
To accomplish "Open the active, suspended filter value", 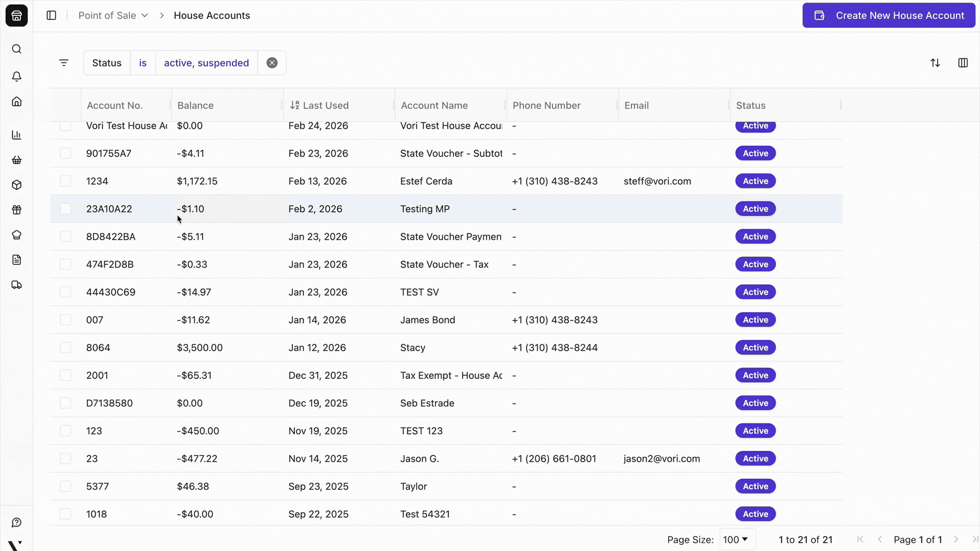I will pyautogui.click(x=206, y=63).
